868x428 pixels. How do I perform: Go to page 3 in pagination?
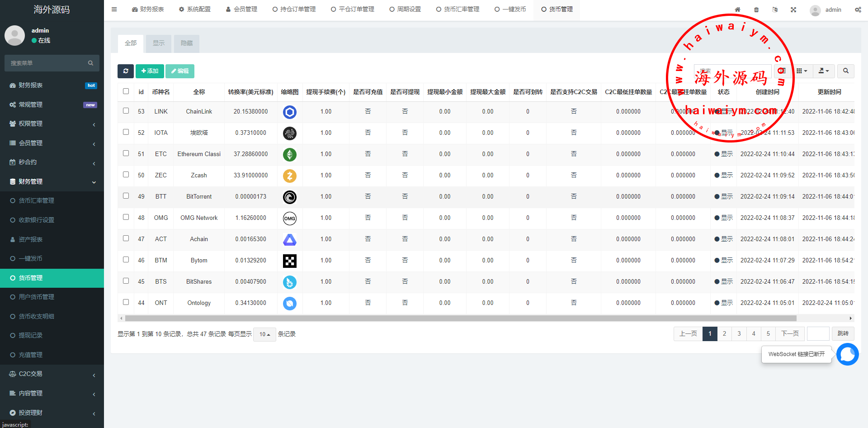(739, 334)
